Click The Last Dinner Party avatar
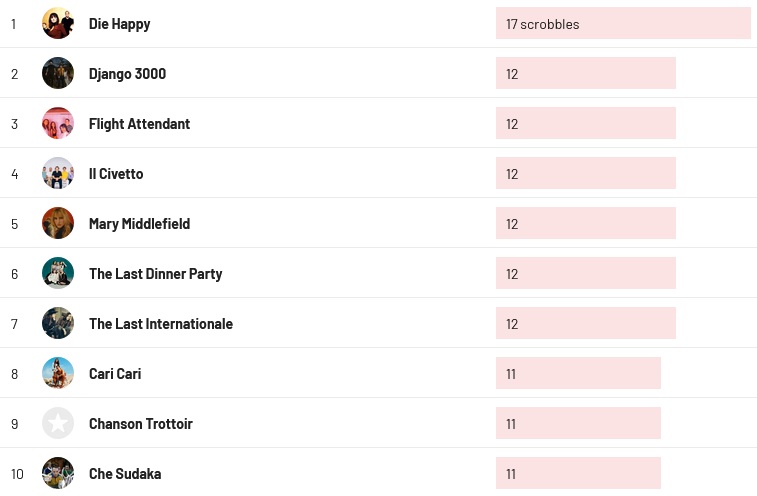757x496 pixels. coord(58,273)
